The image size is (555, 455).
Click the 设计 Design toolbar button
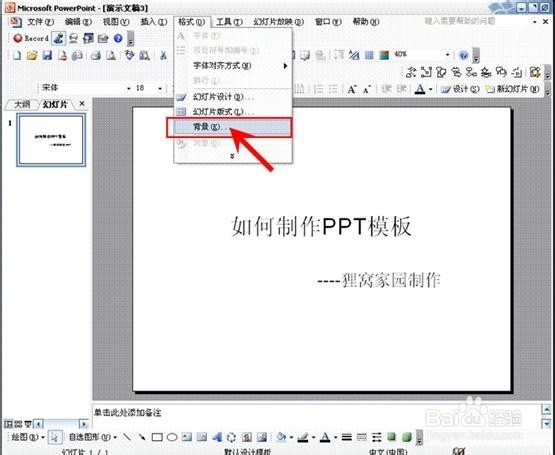(x=460, y=89)
